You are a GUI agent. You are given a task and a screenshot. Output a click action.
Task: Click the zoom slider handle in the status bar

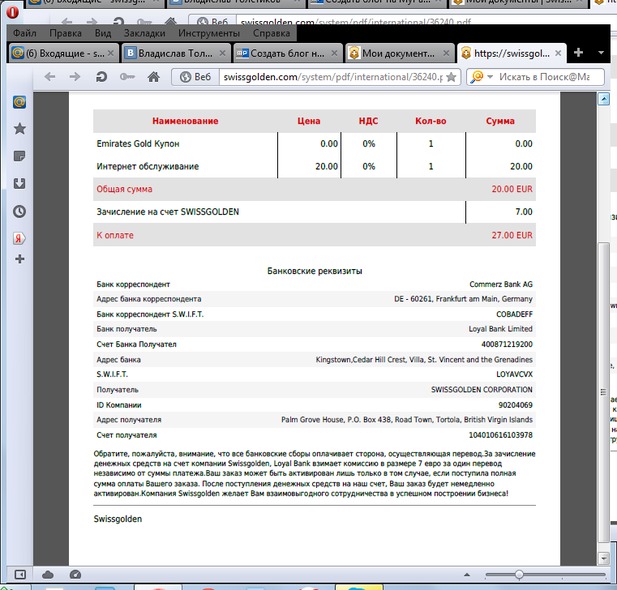519,575
